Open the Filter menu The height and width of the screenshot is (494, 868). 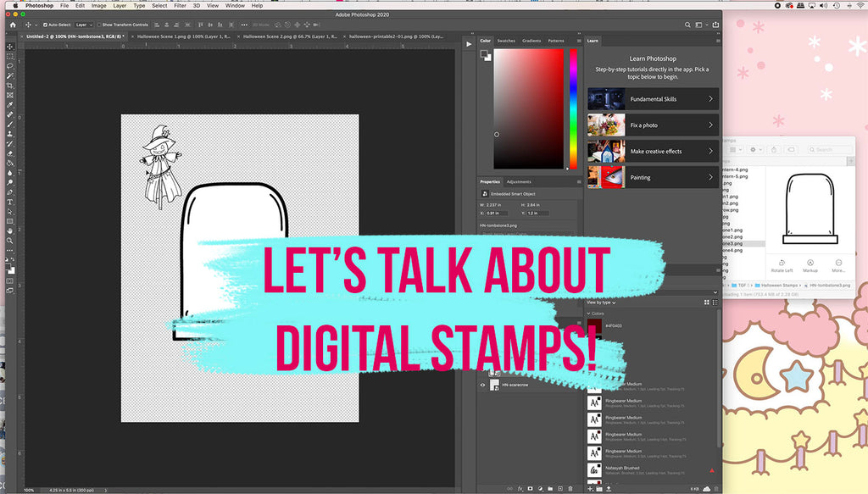pos(180,5)
